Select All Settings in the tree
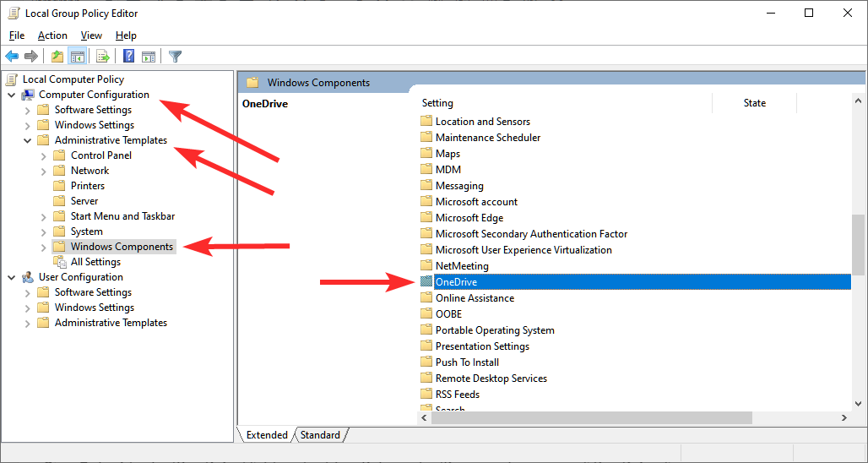The height and width of the screenshot is (463, 868). (95, 262)
